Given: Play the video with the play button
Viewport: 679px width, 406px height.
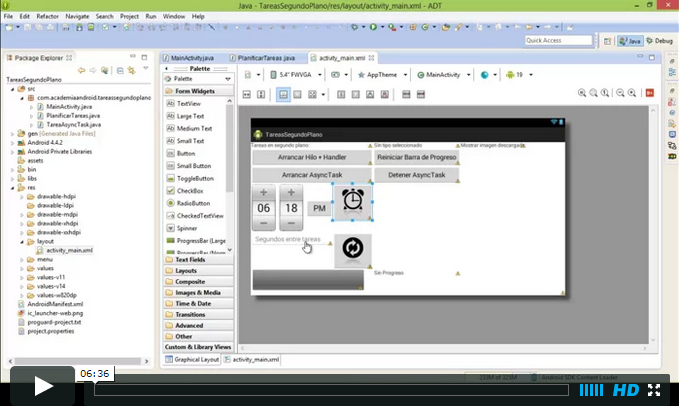Looking at the screenshot, I should coord(42,386).
